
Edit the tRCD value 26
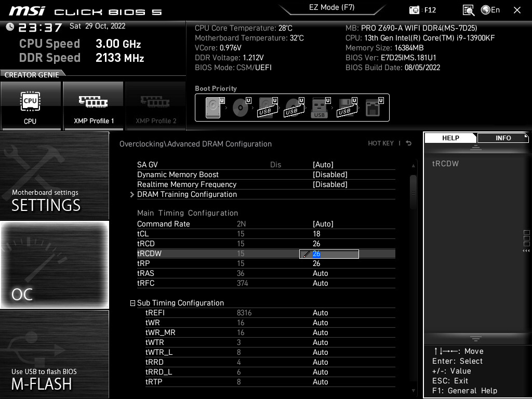pos(316,244)
